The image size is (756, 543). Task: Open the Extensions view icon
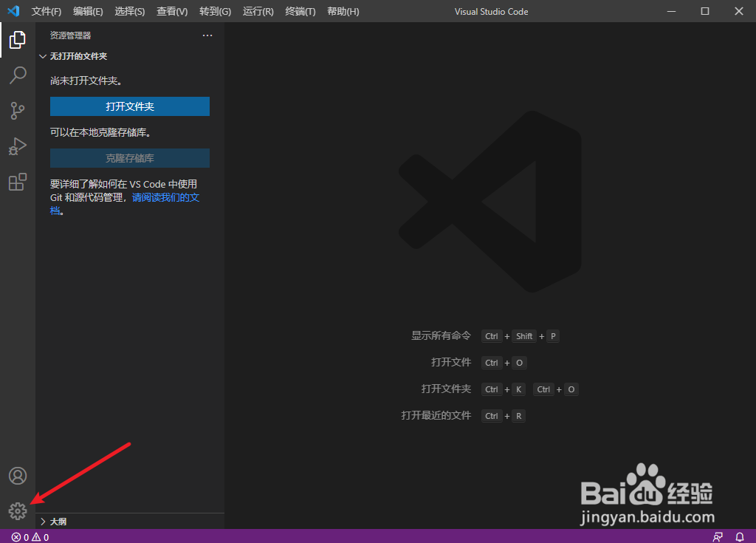tap(18, 182)
